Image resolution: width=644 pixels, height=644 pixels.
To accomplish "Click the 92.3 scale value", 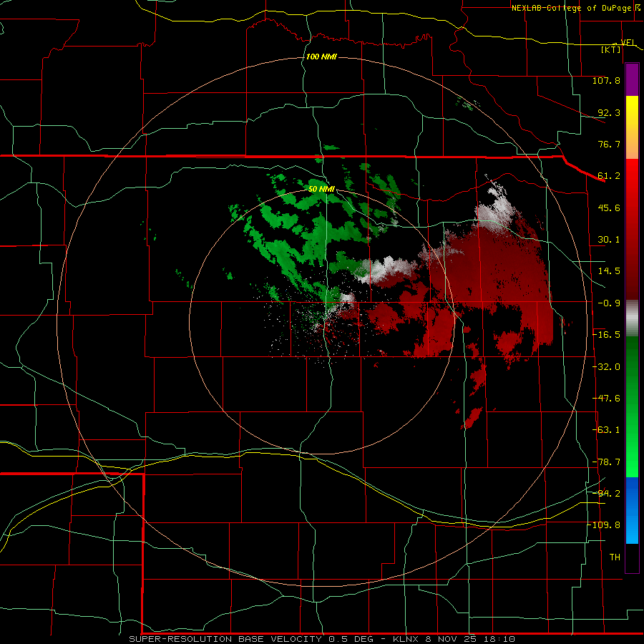I will pyautogui.click(x=609, y=112).
